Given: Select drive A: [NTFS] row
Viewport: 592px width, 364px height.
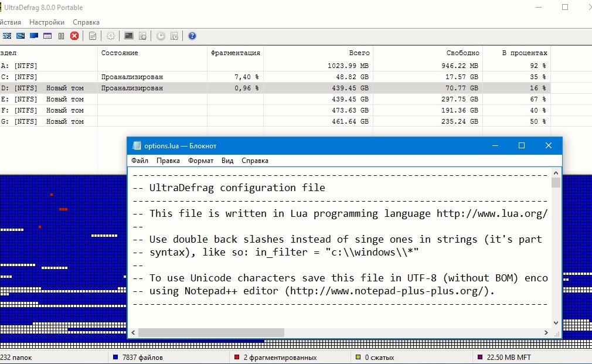Looking at the screenshot, I should pyautogui.click(x=275, y=66).
